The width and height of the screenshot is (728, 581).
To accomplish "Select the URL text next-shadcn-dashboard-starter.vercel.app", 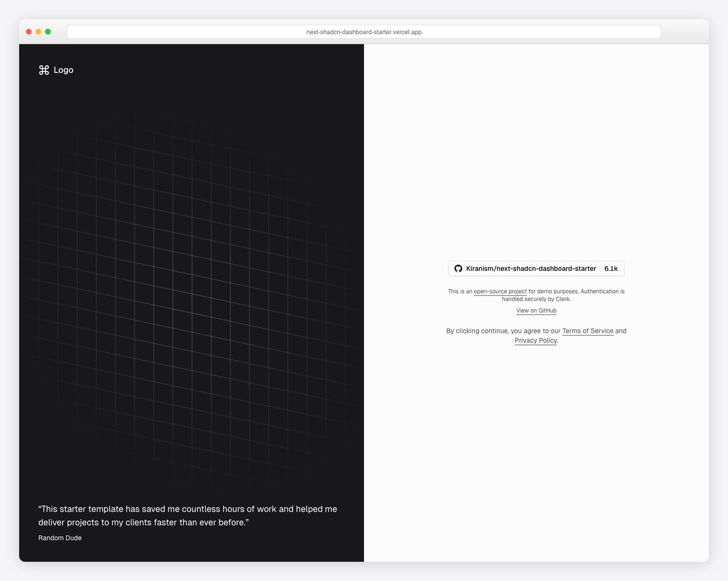I will pyautogui.click(x=363, y=32).
